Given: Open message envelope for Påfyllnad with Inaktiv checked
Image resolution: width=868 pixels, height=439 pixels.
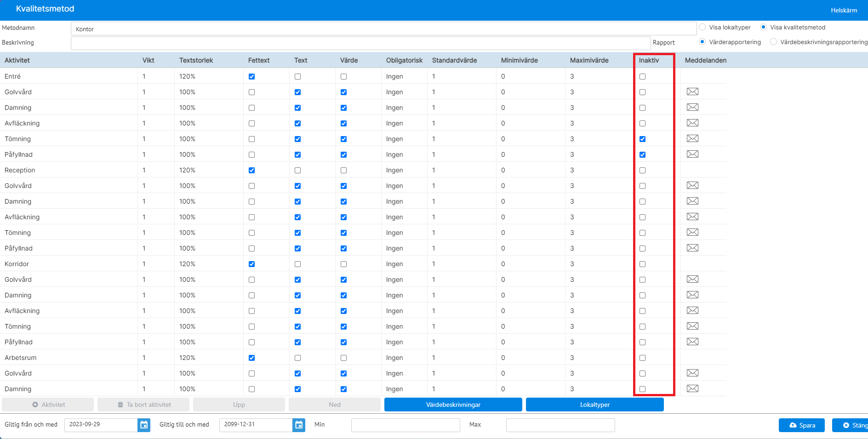Looking at the screenshot, I should (692, 154).
